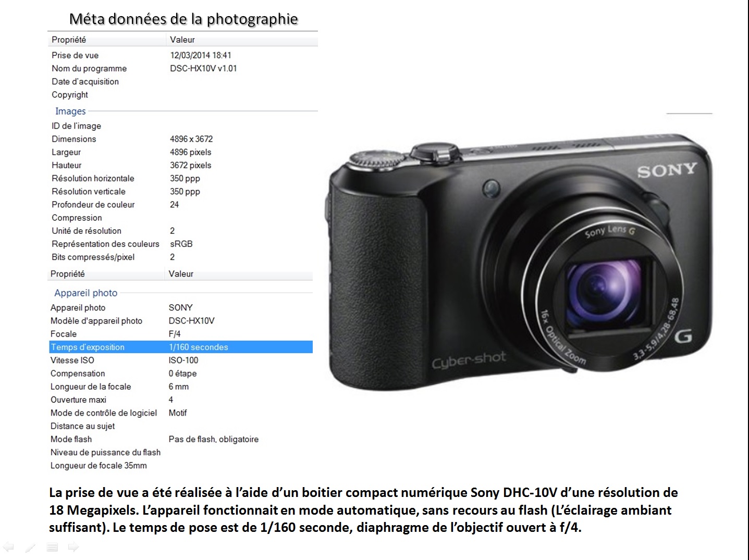Click the description paragraph below the table
This screenshot has width=749, height=560.
(x=363, y=509)
